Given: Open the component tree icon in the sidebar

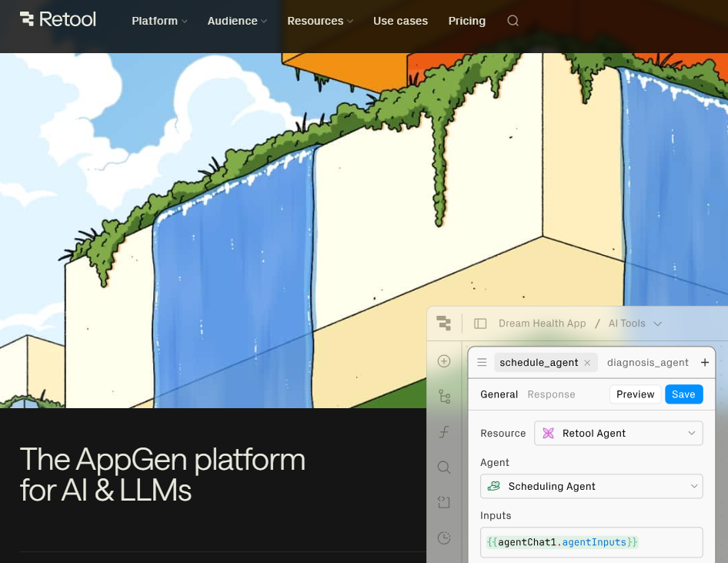Looking at the screenshot, I should tap(444, 397).
